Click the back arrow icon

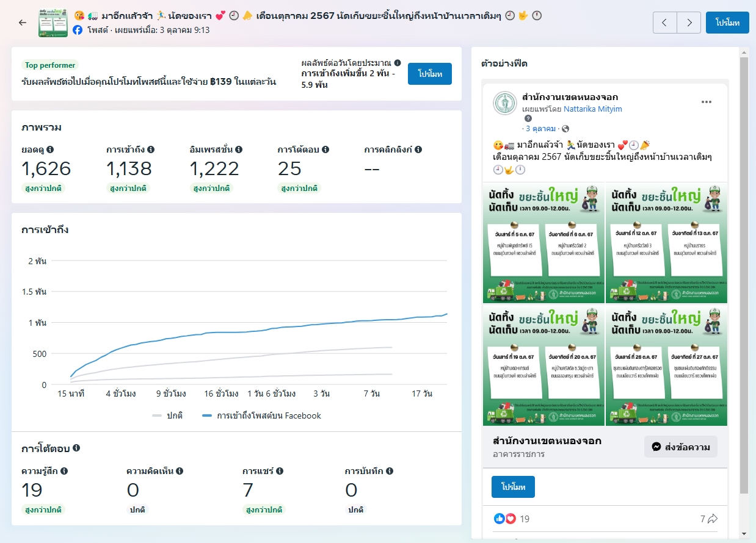(23, 23)
